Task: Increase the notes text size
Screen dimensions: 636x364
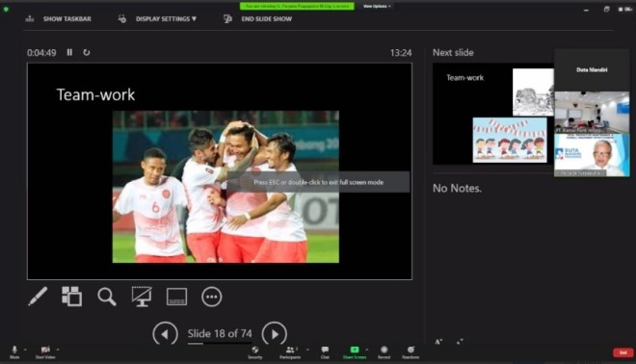Action: (x=438, y=342)
